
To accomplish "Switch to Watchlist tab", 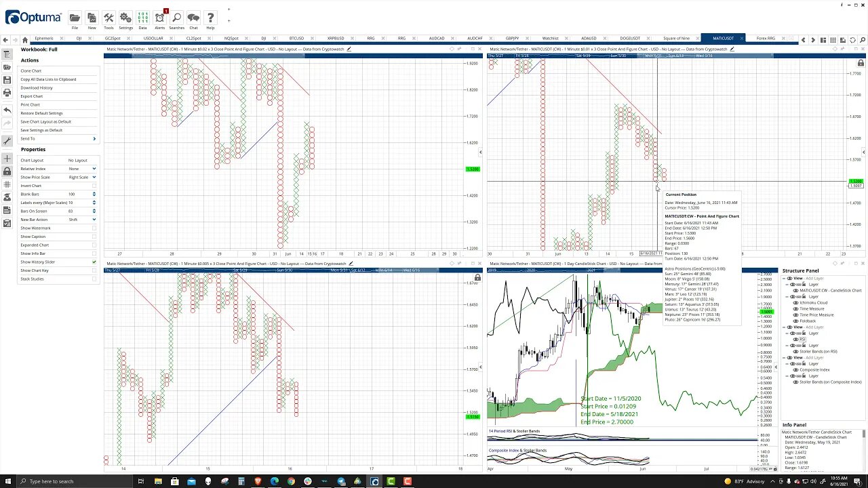I will 551,39.
